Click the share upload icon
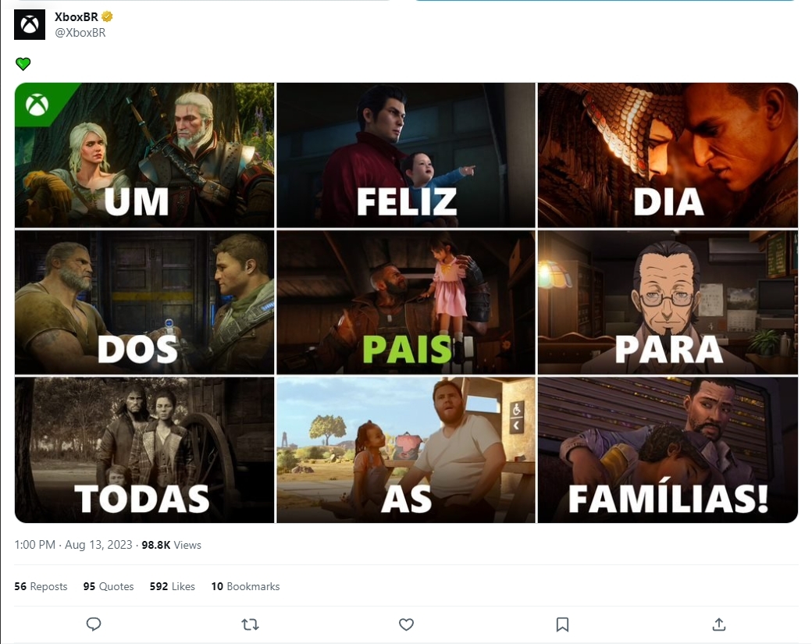 719,624
